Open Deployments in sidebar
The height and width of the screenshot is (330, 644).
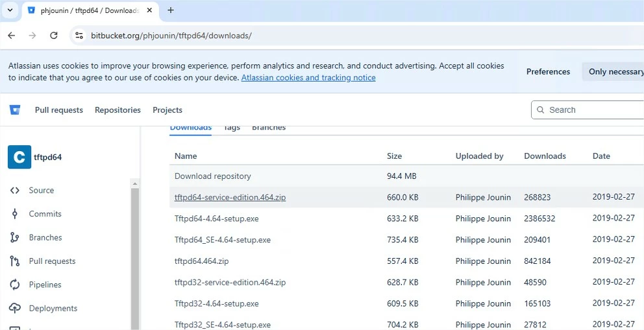[53, 308]
